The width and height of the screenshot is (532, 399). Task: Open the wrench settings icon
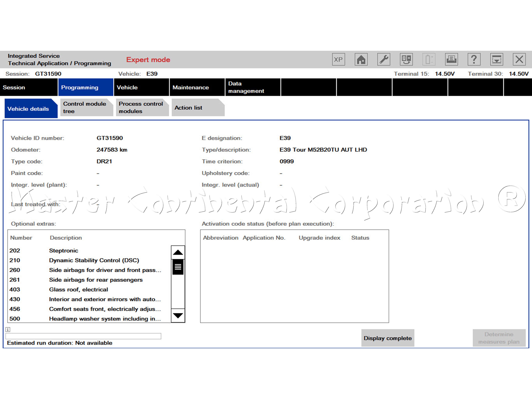384,59
